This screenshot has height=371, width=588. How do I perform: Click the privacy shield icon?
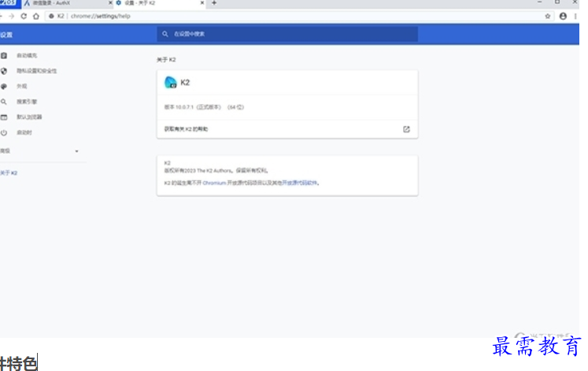(x=4, y=71)
